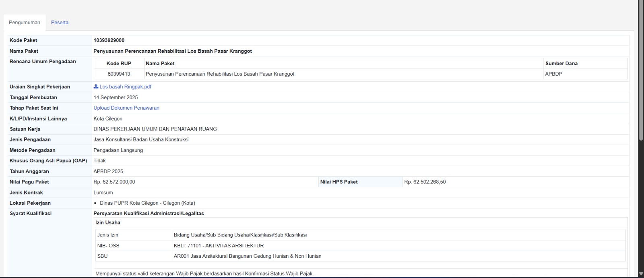Screen dimensions: 644x278
Task: Click the download icon beside Los basah Ringpak.pdf
Action: click(96, 86)
